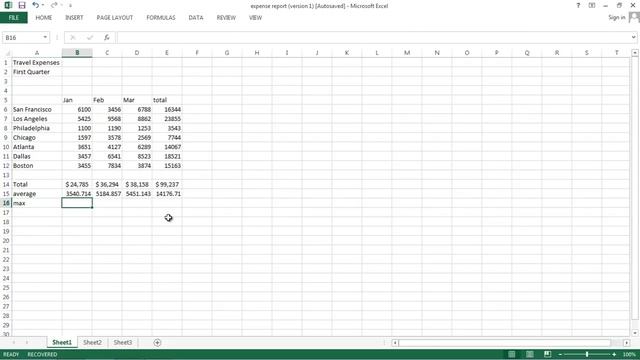
Task: Click the Jan header cell
Action: 77,100
